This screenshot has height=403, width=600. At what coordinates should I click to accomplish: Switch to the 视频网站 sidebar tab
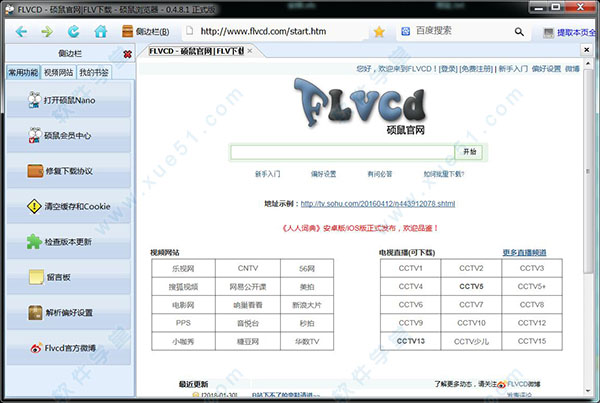59,72
